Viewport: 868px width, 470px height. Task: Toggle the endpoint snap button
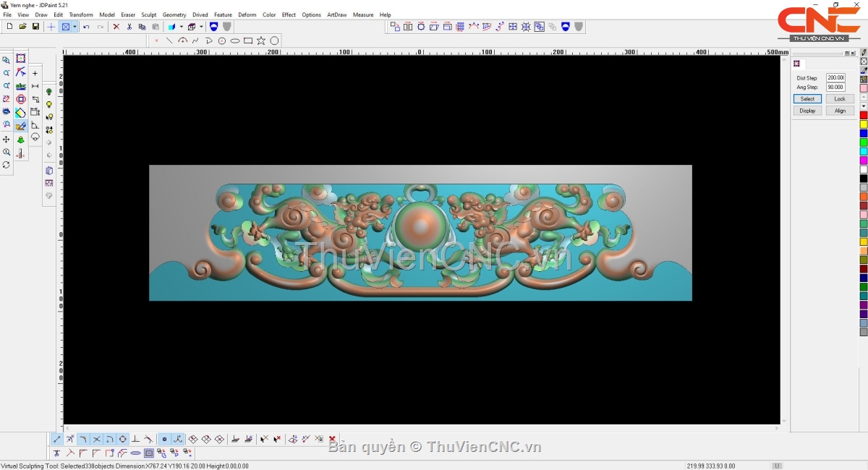[x=57, y=439]
